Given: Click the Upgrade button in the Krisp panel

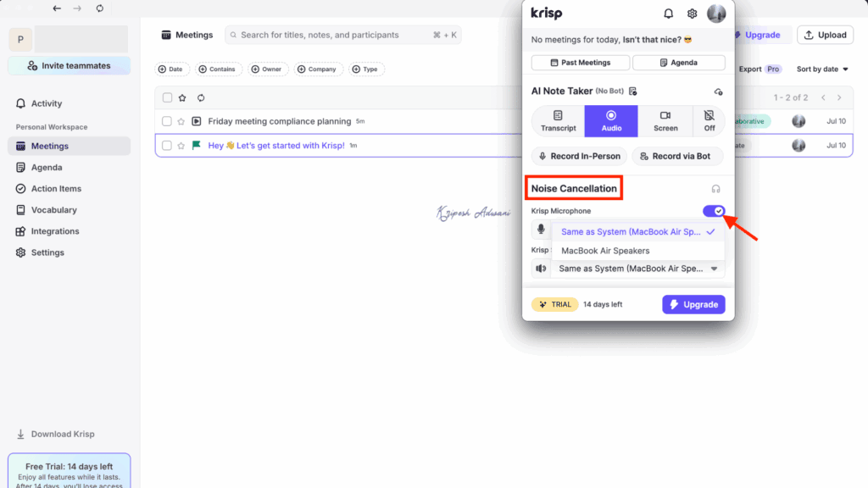Looking at the screenshot, I should click(693, 304).
